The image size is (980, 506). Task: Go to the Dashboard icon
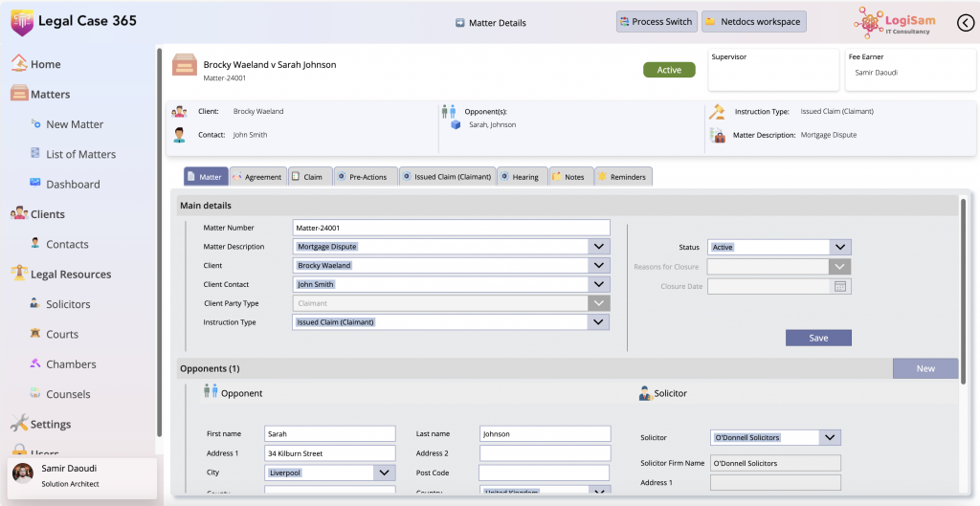(x=35, y=184)
